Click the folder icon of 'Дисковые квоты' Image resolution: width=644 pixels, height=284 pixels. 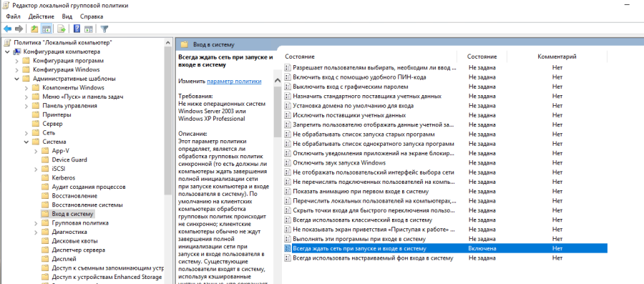pyautogui.click(x=46, y=241)
